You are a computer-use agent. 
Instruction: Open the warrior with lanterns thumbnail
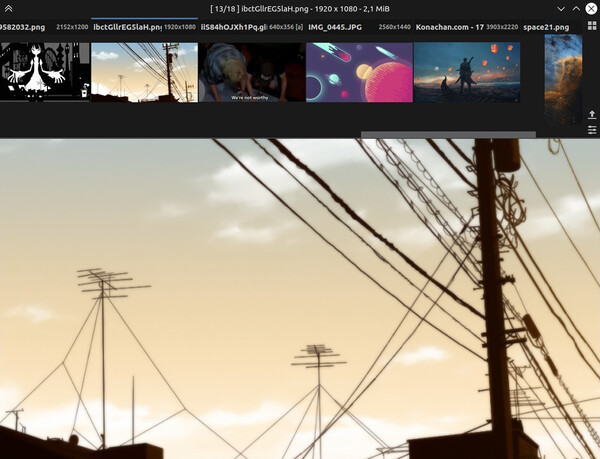coord(466,72)
